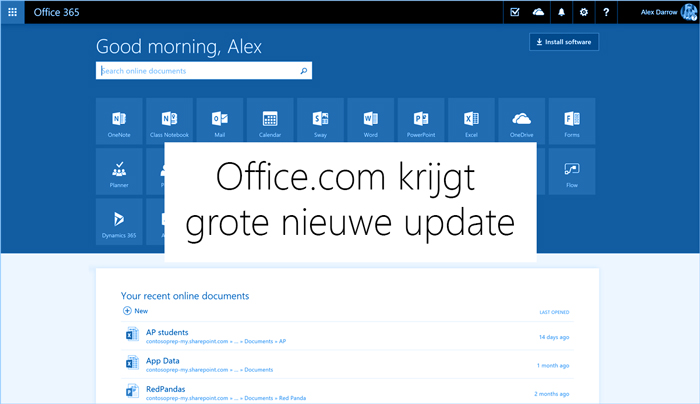700x404 pixels.
Task: Click the '14 days ago' timestamp
Action: coord(554,337)
